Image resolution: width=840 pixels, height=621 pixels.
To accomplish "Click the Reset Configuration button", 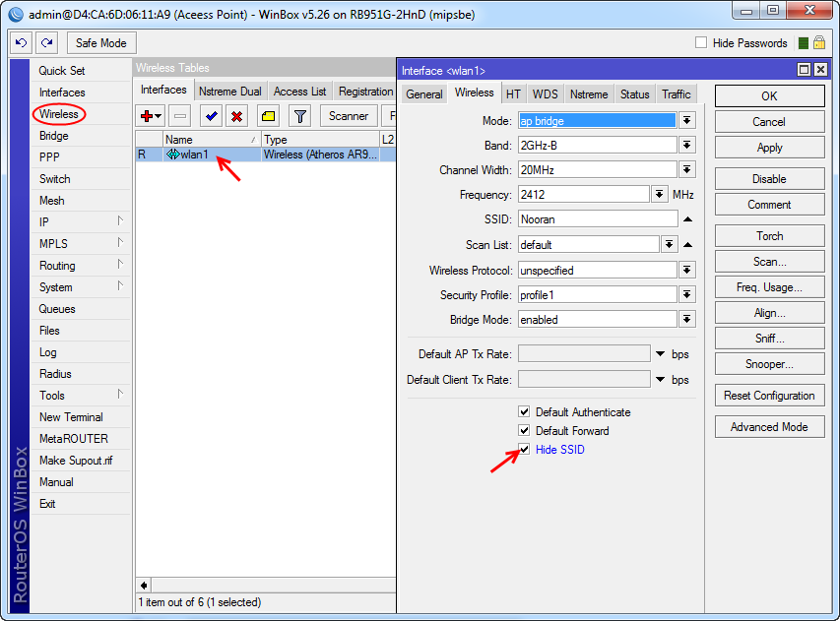I will (x=769, y=395).
